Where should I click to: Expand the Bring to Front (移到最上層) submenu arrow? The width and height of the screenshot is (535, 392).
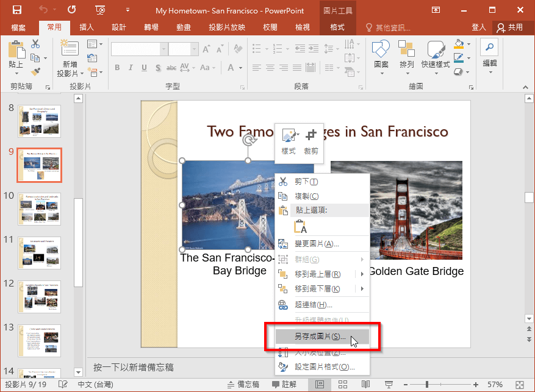(362, 274)
